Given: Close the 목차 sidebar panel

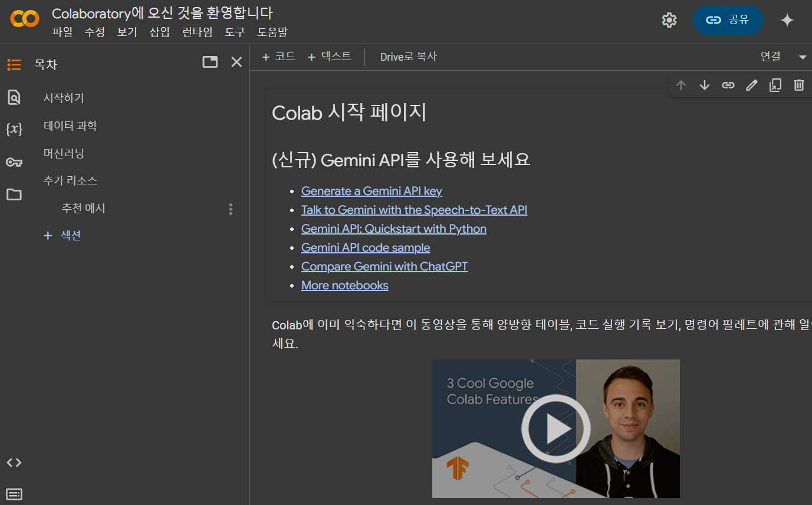Looking at the screenshot, I should 236,62.
